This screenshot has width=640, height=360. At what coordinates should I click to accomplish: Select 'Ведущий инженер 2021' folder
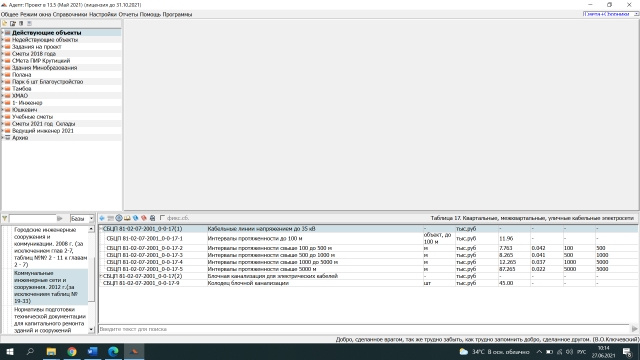pyautogui.click(x=42, y=131)
